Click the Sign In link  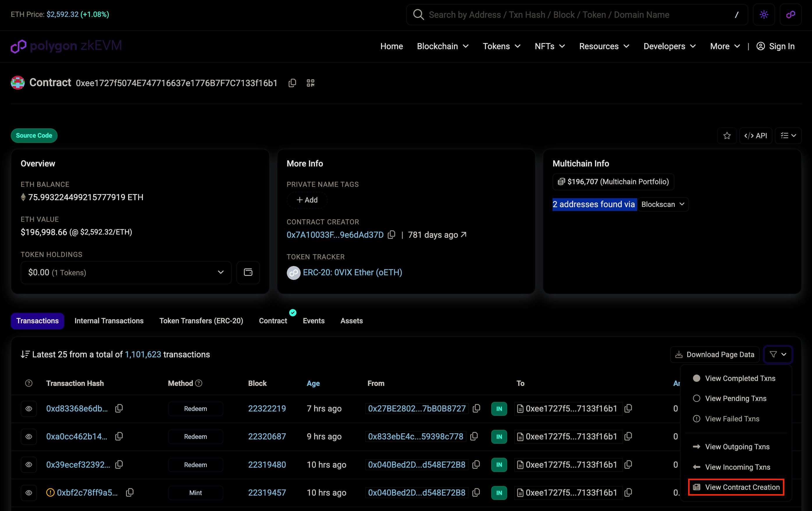coord(775,46)
